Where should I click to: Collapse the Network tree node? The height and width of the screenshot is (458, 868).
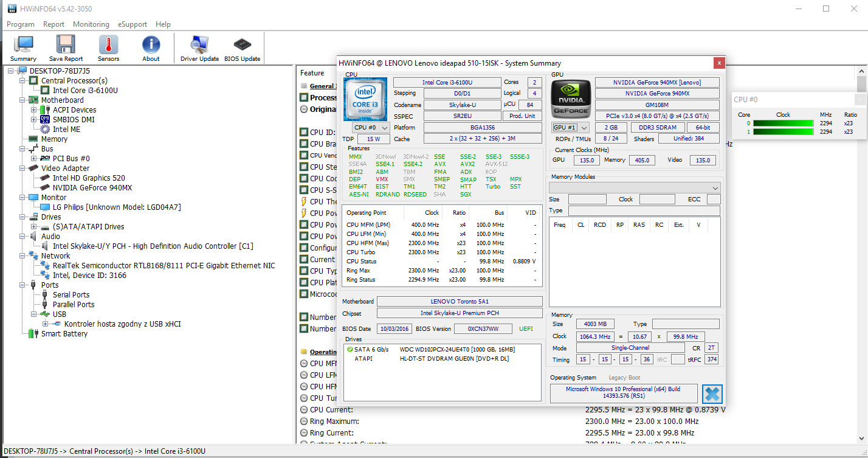pyautogui.click(x=22, y=256)
